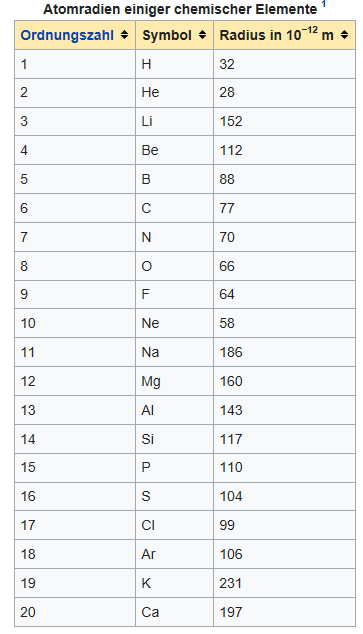Open footnote 1 superscript in caption
Screen dimensions: 363x634
pyautogui.click(x=324, y=4)
